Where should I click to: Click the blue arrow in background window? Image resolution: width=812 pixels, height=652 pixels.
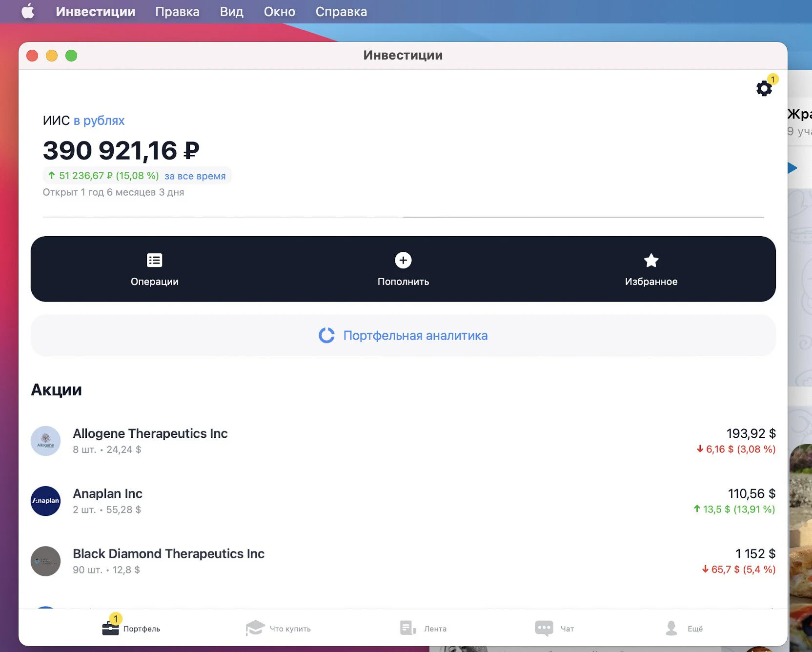click(792, 168)
